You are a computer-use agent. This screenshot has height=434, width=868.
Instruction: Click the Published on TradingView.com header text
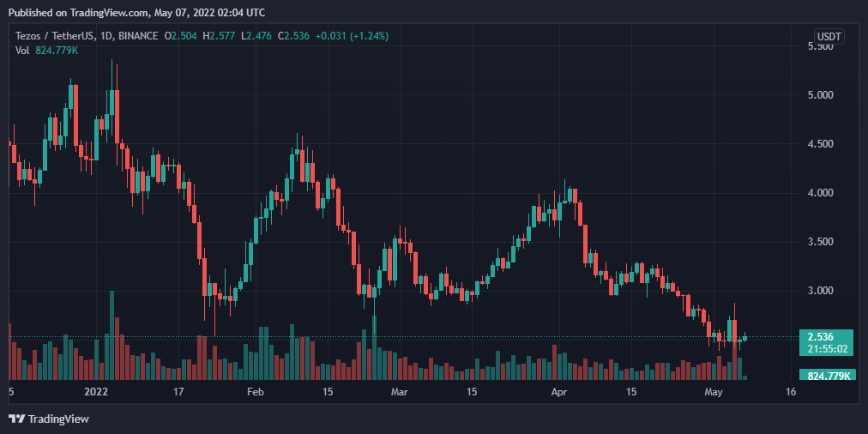[x=137, y=13]
